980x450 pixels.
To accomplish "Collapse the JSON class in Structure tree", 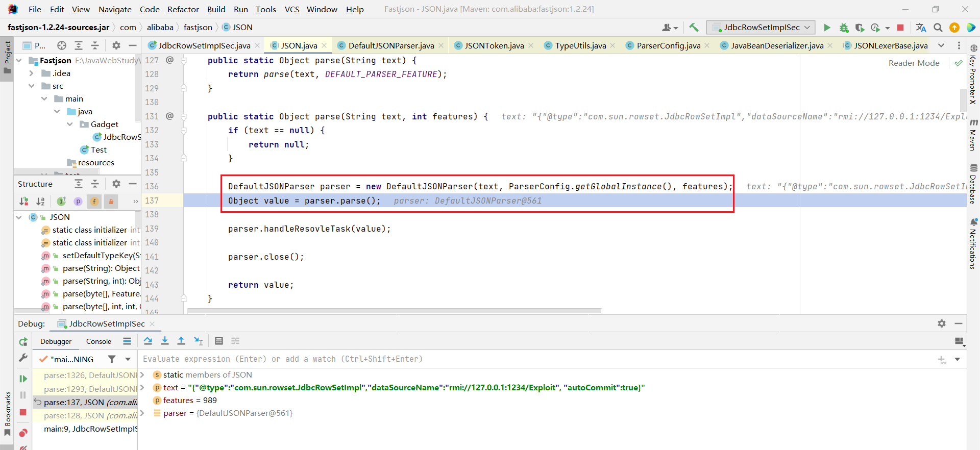I will click(x=19, y=217).
